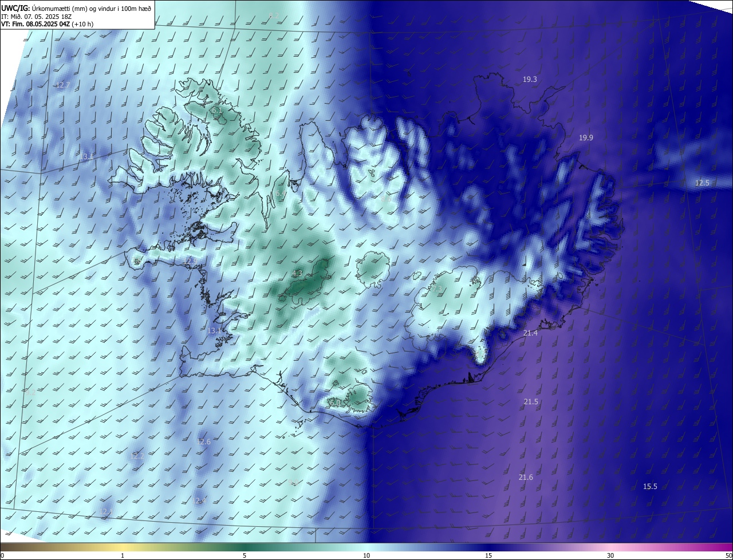Click the 6.1 value label

[x=216, y=110]
